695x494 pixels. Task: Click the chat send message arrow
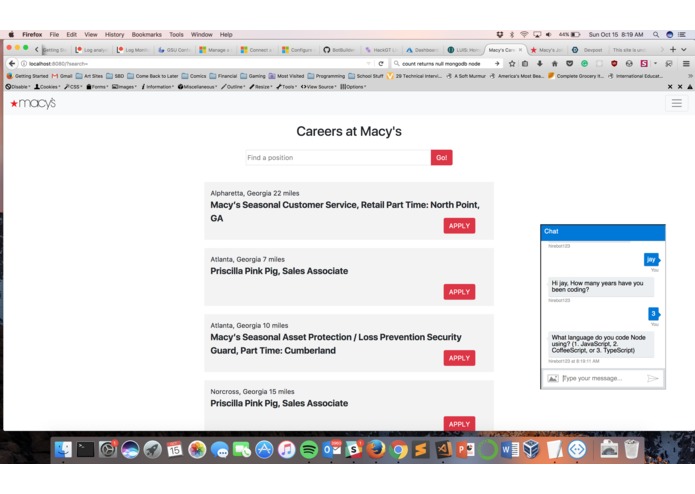point(652,378)
